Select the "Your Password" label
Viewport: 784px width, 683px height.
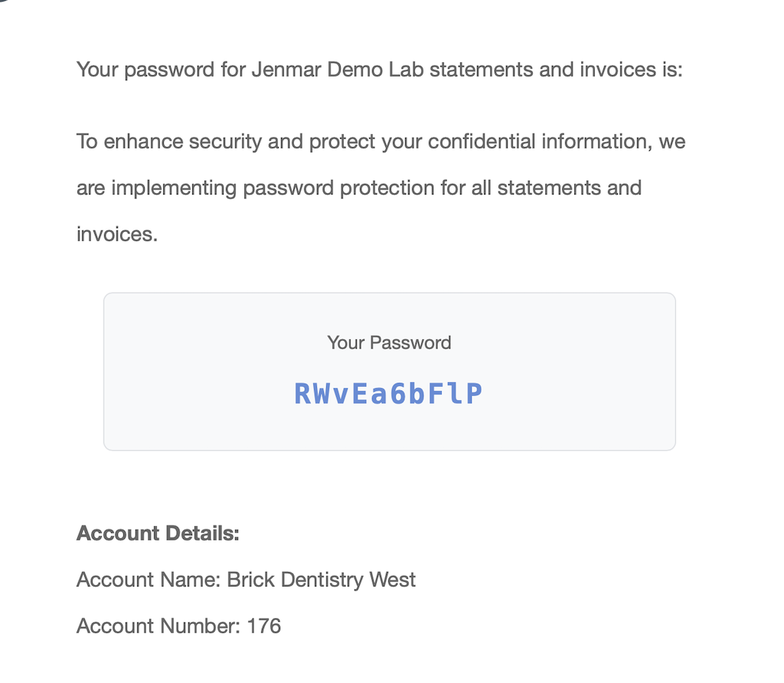(x=389, y=343)
